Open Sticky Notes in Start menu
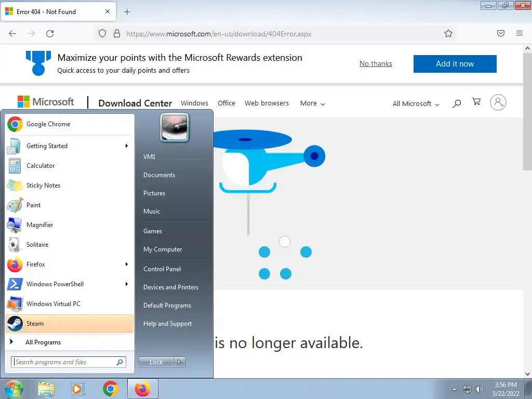 [x=70, y=185]
